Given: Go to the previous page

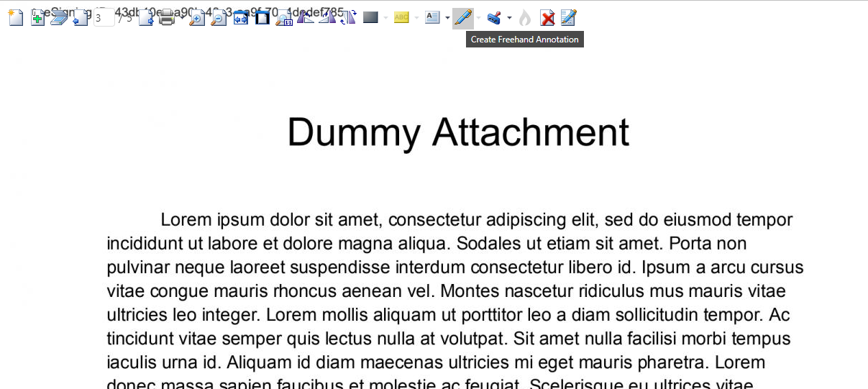Looking at the screenshot, I should tap(80, 17).
